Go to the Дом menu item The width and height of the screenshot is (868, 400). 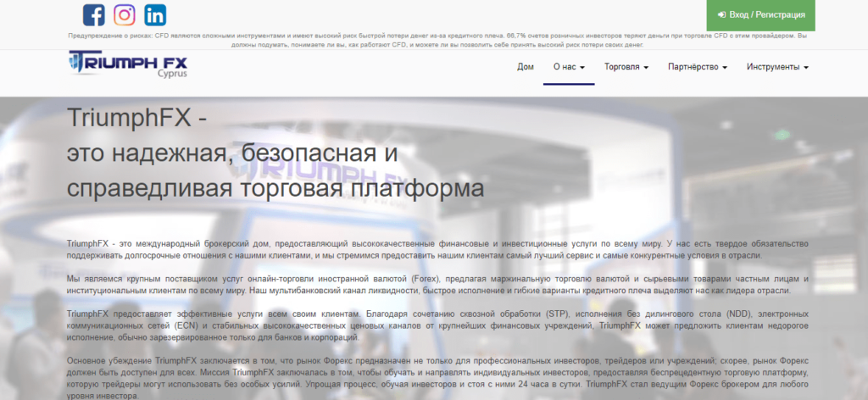click(x=526, y=67)
